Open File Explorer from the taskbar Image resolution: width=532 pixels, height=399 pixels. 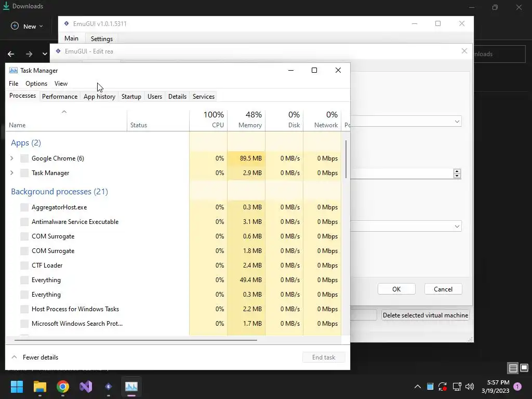[x=39, y=387]
